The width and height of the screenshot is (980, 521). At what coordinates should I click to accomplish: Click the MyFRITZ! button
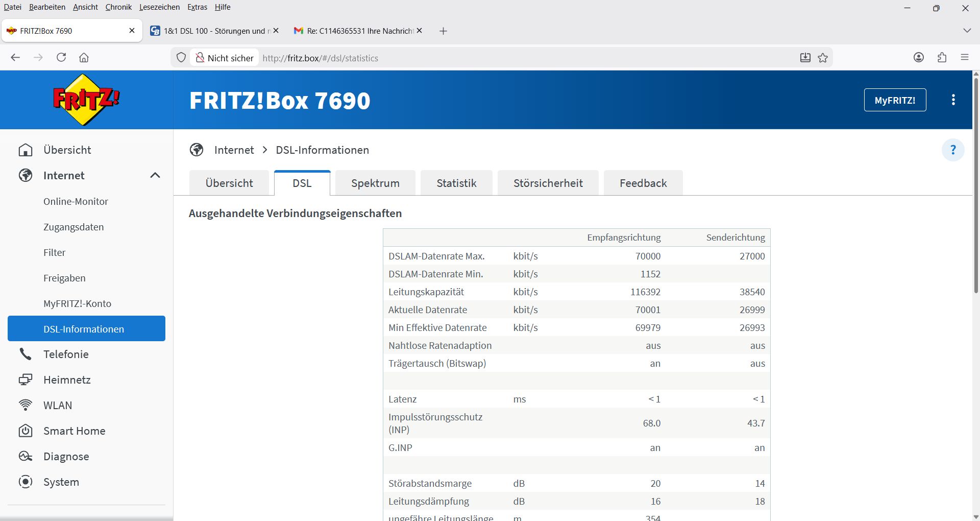[895, 100]
